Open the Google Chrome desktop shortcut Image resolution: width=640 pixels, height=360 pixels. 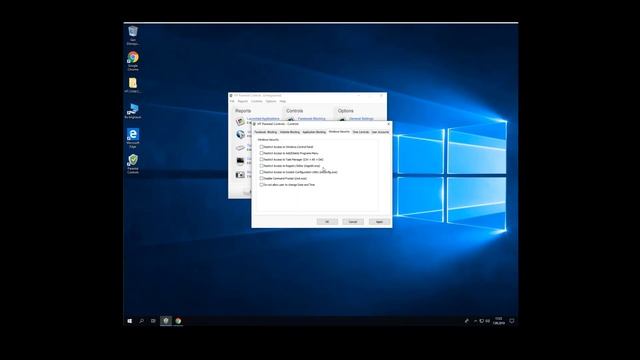[x=133, y=61]
